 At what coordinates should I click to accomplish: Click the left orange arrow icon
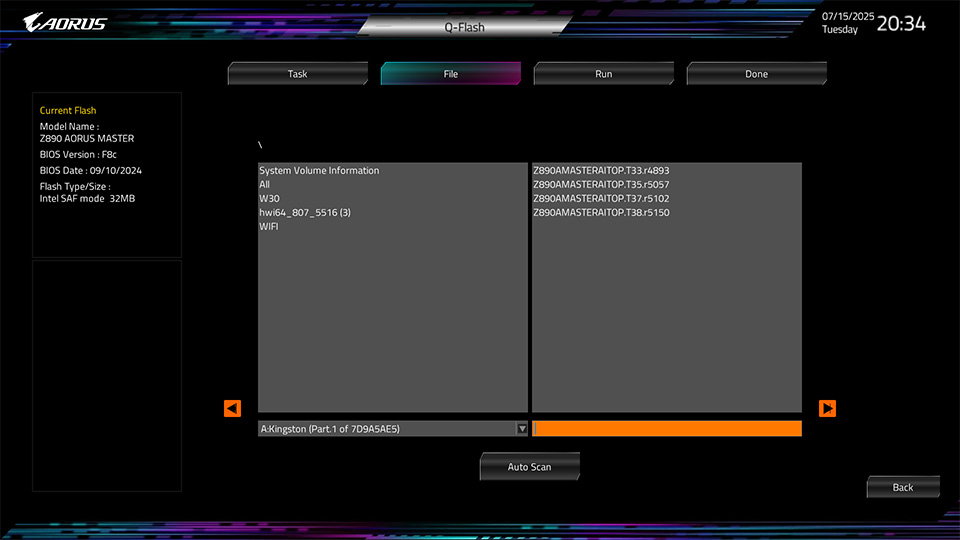232,408
